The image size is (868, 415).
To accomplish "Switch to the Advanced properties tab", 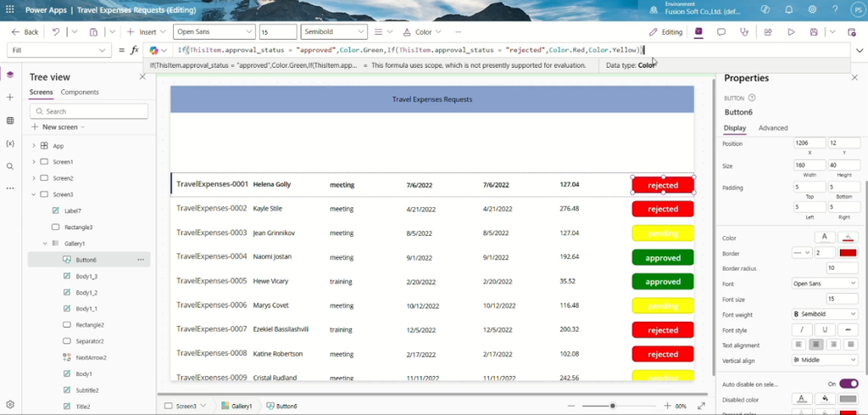I will point(773,128).
